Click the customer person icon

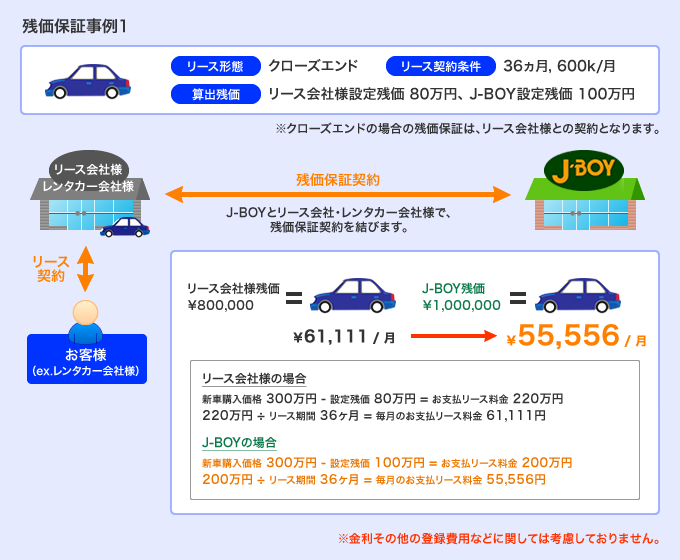[85, 322]
